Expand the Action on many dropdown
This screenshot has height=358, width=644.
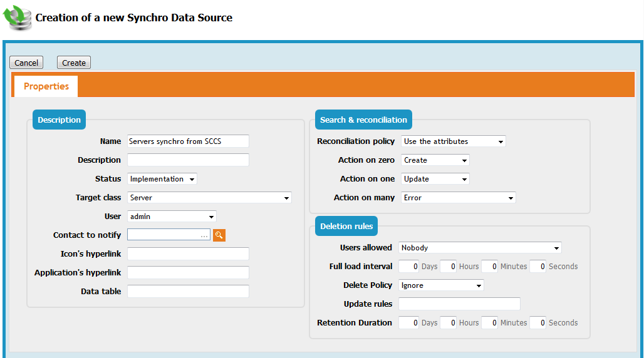pos(458,198)
